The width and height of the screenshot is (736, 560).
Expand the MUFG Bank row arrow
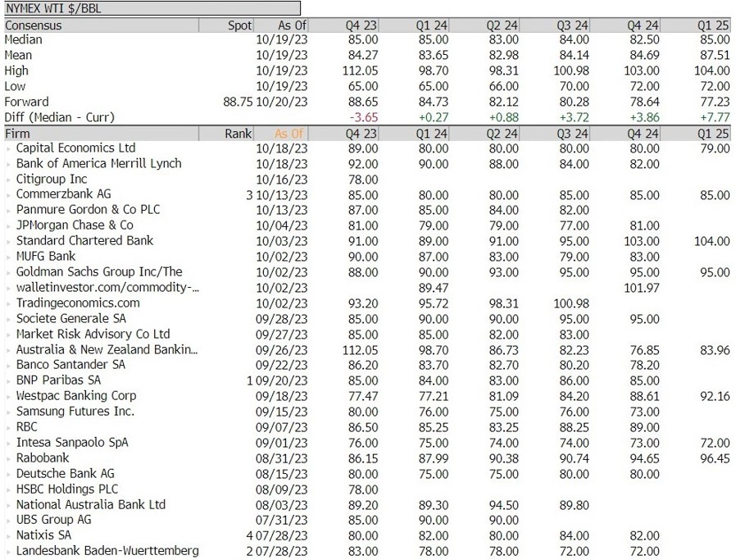coord(8,257)
